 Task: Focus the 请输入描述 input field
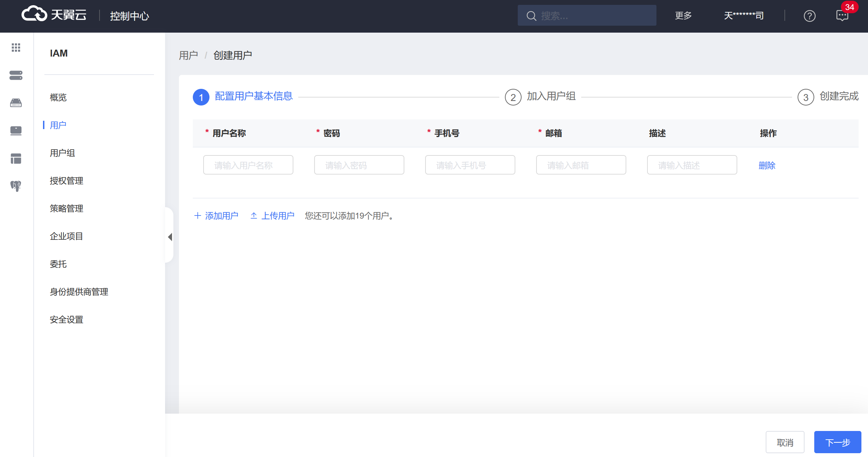pos(692,165)
